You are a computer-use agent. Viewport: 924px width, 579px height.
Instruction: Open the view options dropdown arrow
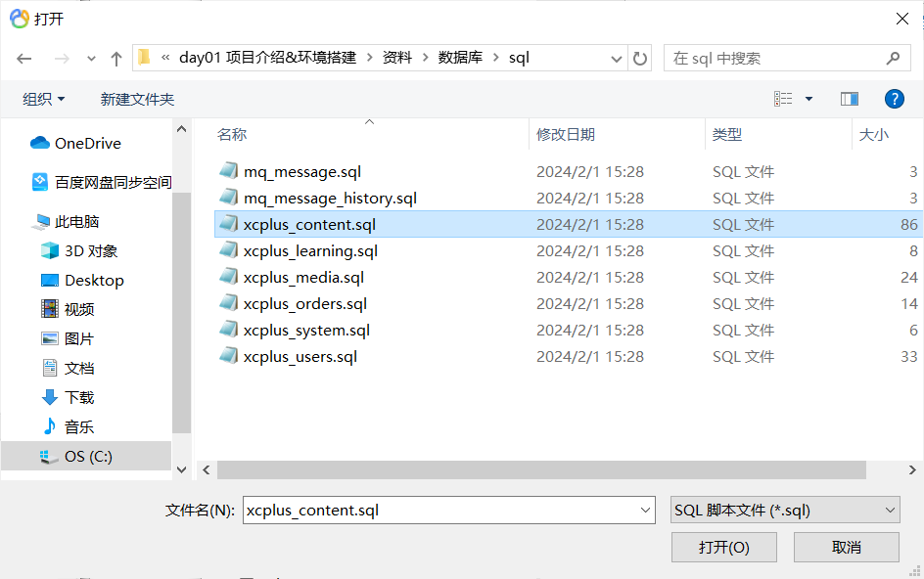click(x=809, y=99)
